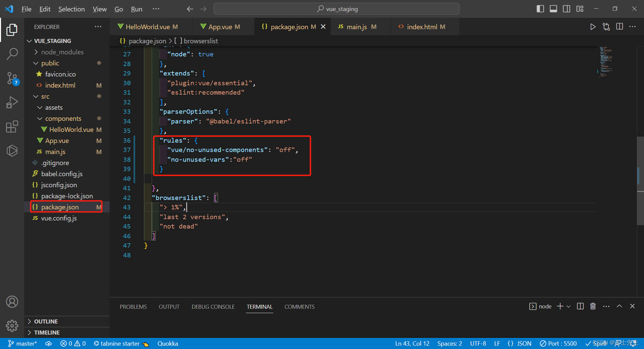Viewport: 644px width, 349px height.
Task: Click the editor vertical scrollbar
Action: [x=640, y=181]
